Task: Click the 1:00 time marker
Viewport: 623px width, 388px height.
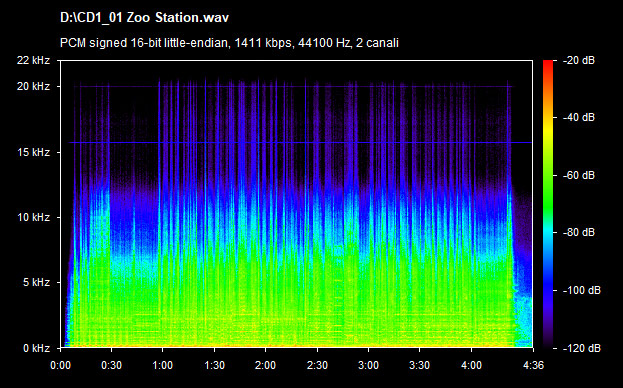Action: [x=163, y=365]
